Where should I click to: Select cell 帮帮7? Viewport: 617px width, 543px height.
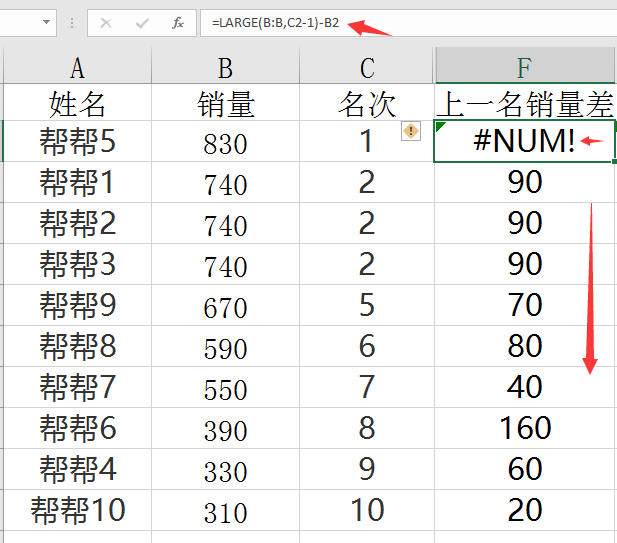click(x=78, y=387)
